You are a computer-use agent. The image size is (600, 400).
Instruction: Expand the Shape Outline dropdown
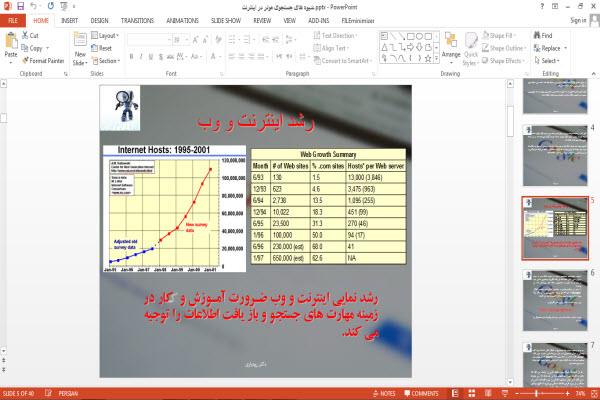point(504,48)
